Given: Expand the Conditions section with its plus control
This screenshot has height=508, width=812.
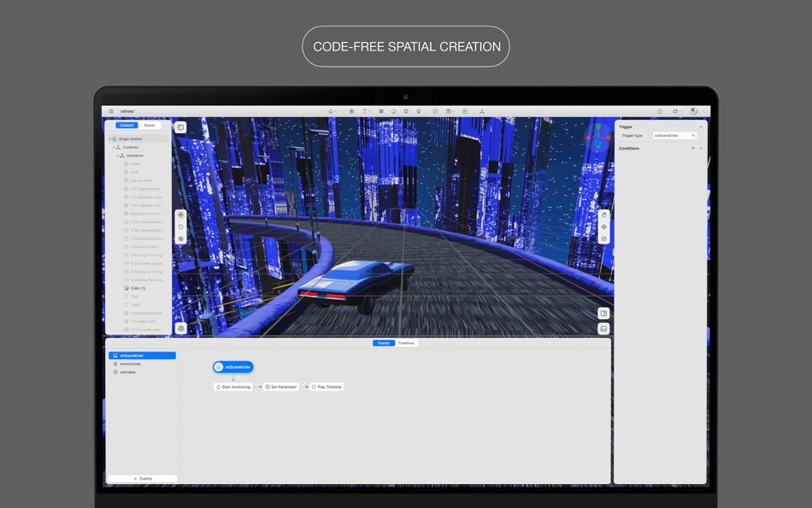Looking at the screenshot, I should click(693, 148).
